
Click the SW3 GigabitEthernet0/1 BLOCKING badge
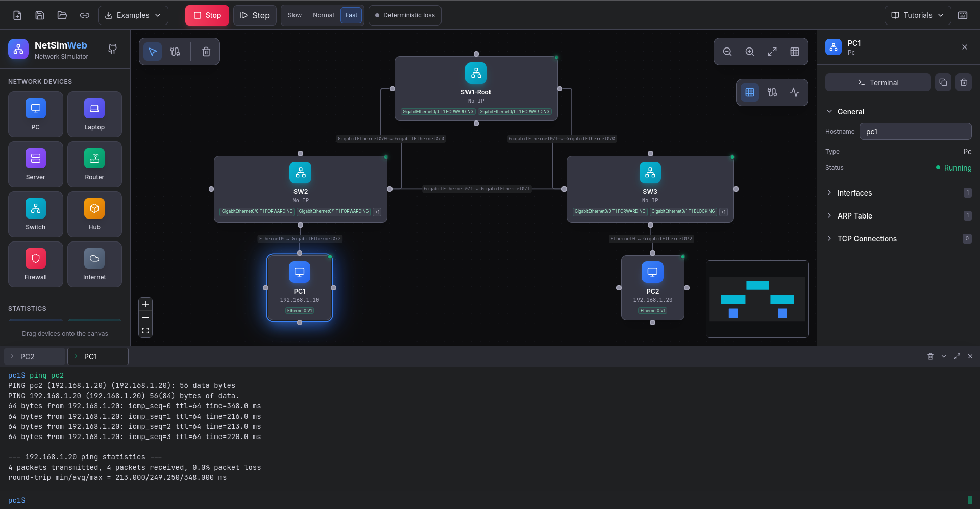click(x=683, y=211)
